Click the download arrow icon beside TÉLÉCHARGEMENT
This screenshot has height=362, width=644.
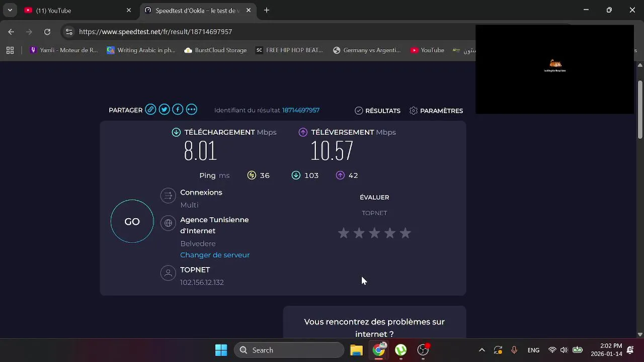(x=176, y=132)
